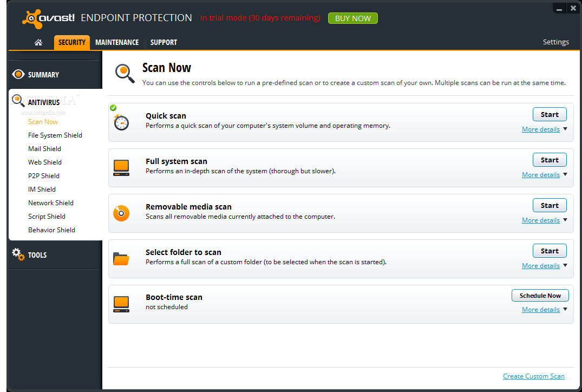Expand Boot-time scan details arrow
The height and width of the screenshot is (392, 582).
click(565, 309)
